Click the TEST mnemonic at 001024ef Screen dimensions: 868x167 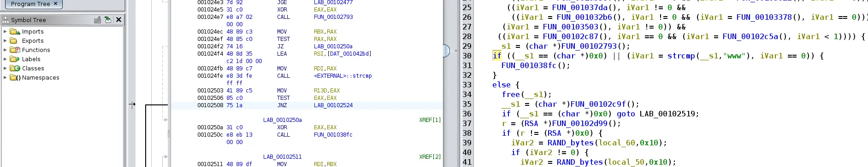click(283, 39)
